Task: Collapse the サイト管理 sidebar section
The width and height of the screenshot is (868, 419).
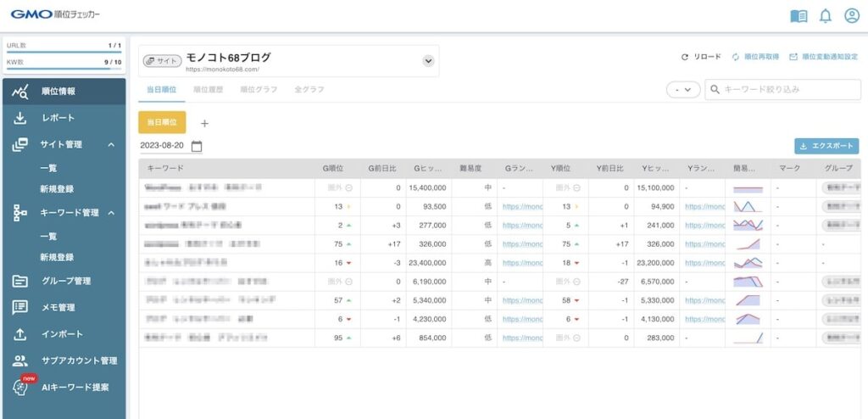Action: [x=111, y=145]
